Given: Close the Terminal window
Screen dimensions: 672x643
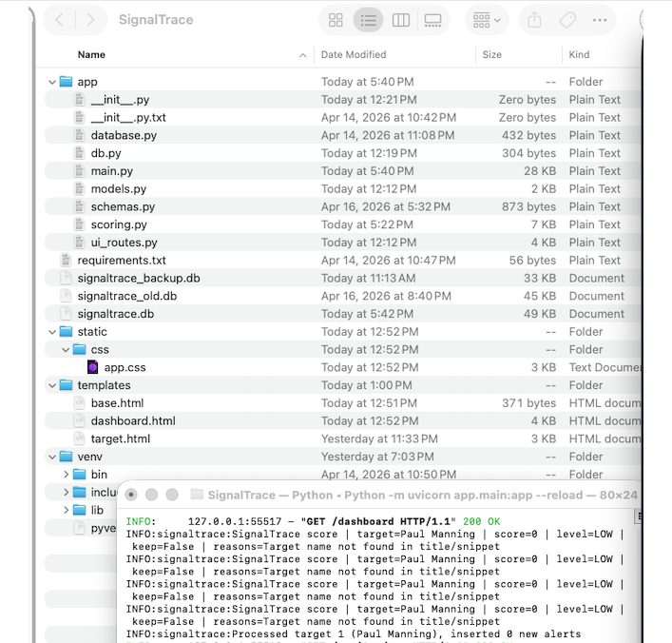Looking at the screenshot, I should coord(131,495).
